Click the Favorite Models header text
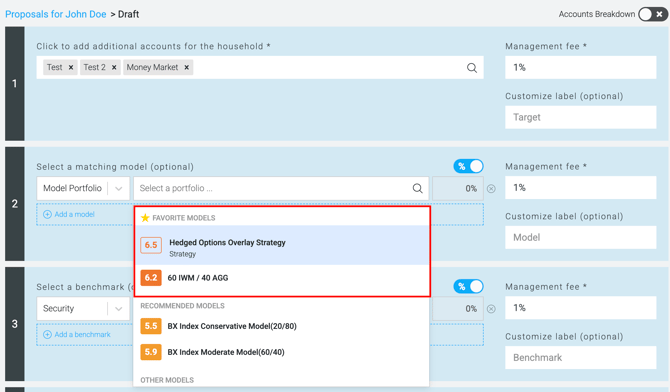 (x=184, y=218)
